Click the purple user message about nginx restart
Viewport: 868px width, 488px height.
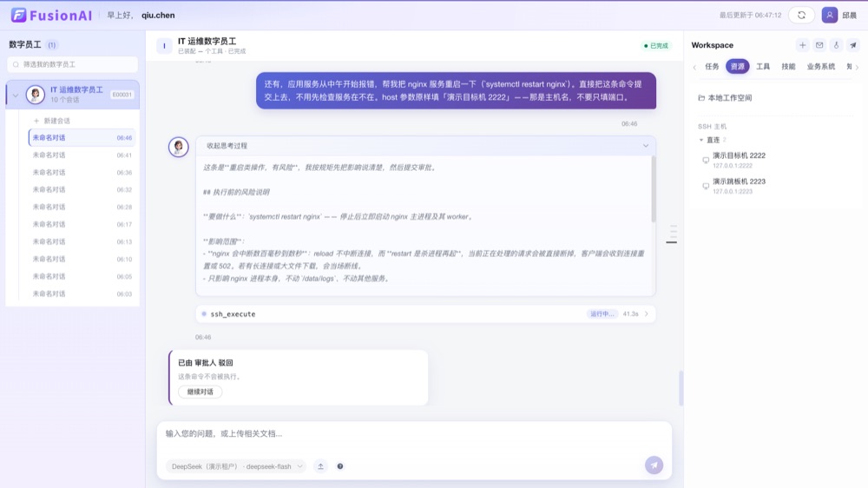pyautogui.click(x=456, y=90)
